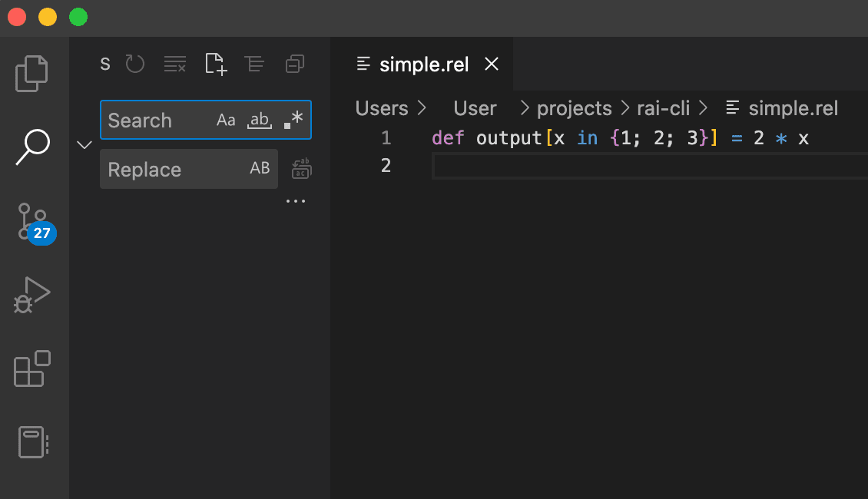Clear the search results
This screenshot has width=868, height=499.
pos(175,64)
